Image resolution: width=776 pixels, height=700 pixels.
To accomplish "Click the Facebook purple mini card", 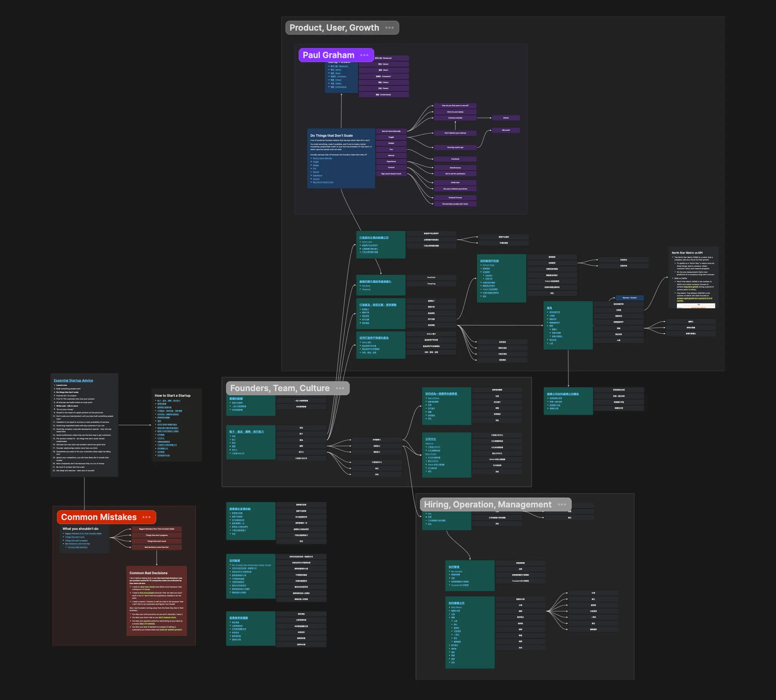I will [455, 159].
